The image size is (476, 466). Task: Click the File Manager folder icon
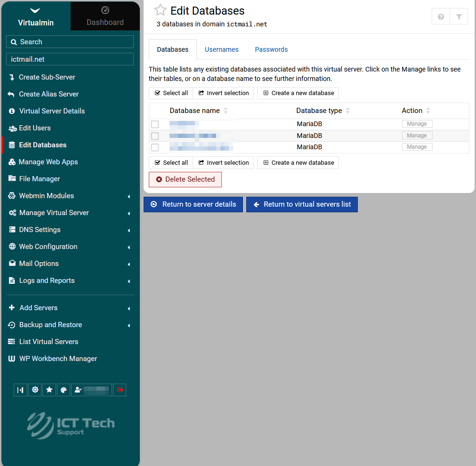point(12,178)
